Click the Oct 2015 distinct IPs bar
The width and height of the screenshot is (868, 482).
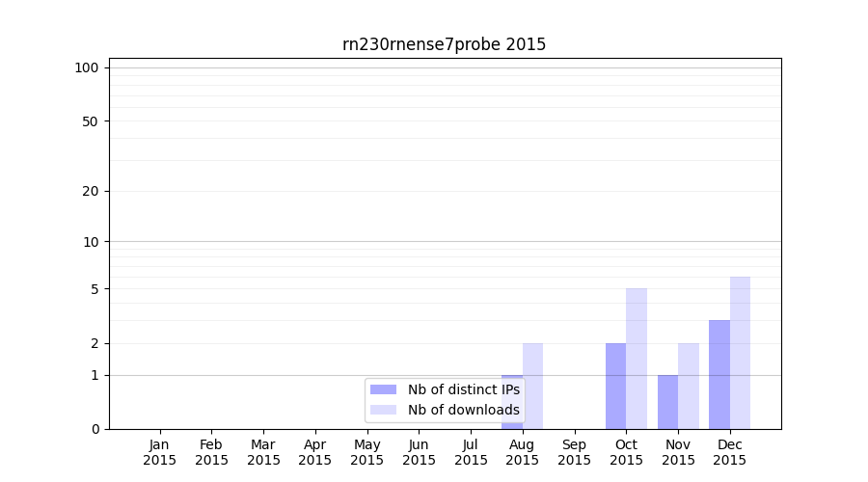[615, 386]
